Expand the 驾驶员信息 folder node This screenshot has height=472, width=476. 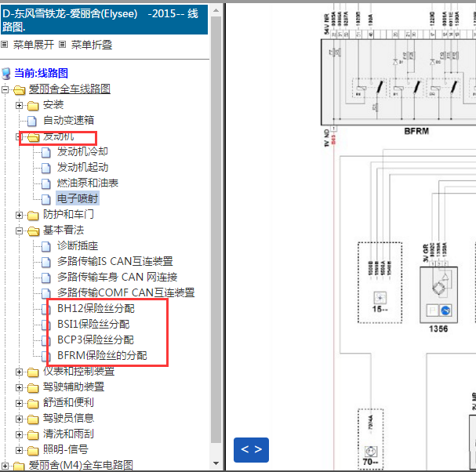(19, 419)
